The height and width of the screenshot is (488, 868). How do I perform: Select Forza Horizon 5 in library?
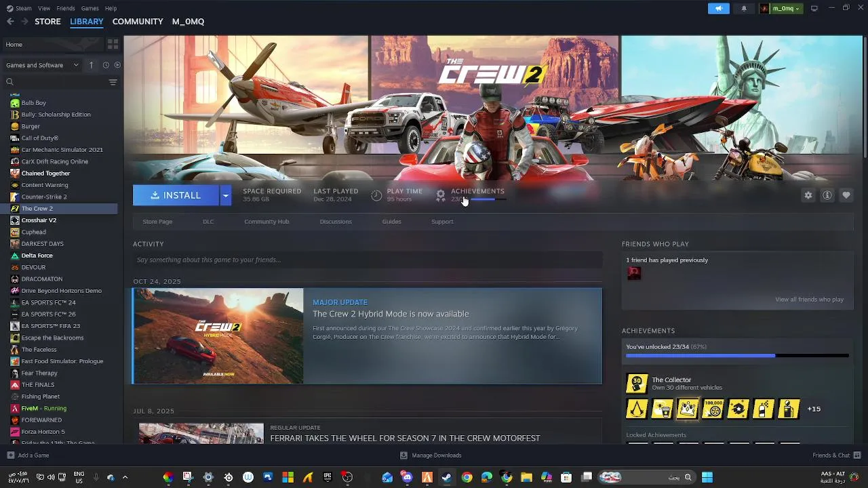(x=43, y=432)
